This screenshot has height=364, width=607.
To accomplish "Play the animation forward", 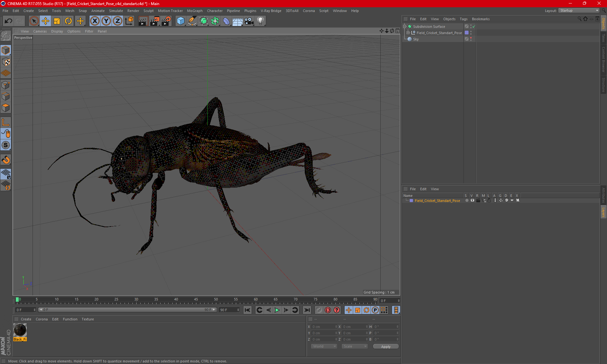I will 277,310.
